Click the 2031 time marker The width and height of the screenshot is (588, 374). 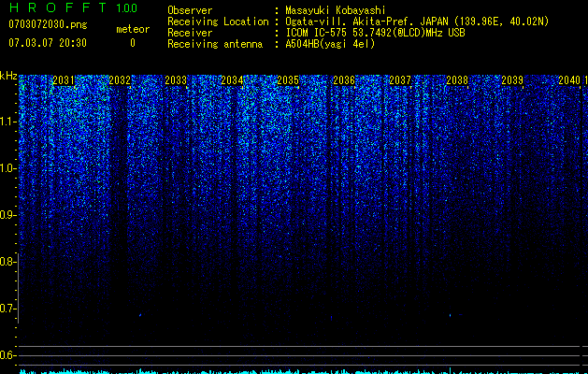tap(64, 80)
